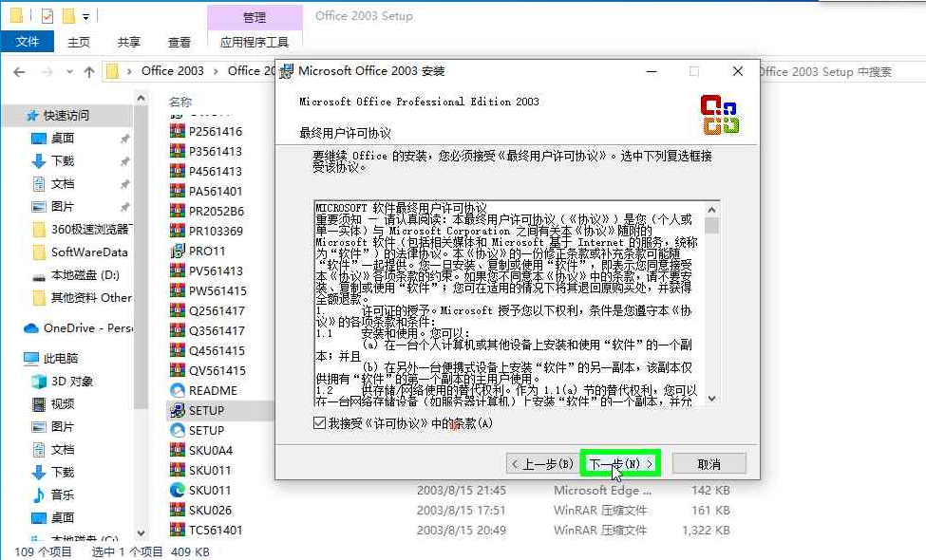The image size is (926, 560).
Task: Select the README file
Action: pos(204,391)
